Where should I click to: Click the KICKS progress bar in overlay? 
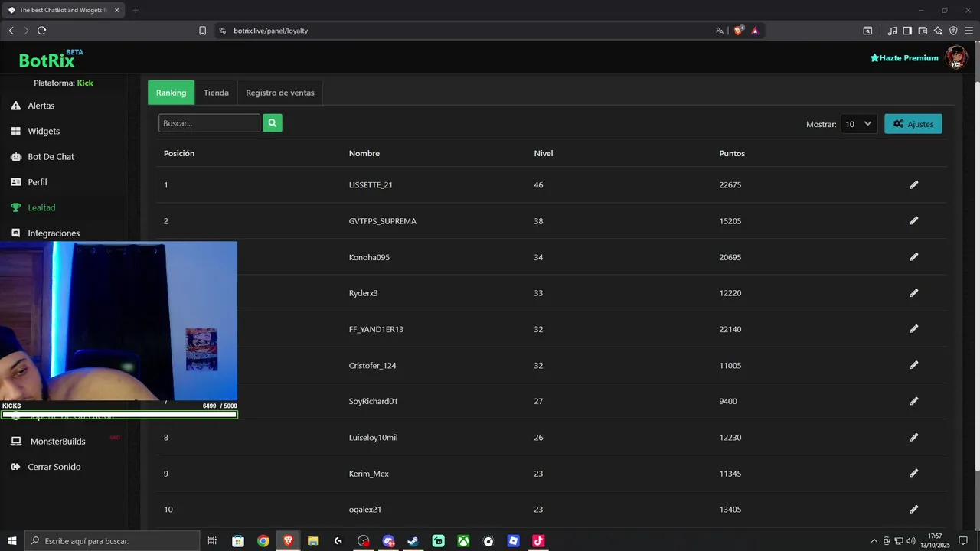[x=119, y=415]
